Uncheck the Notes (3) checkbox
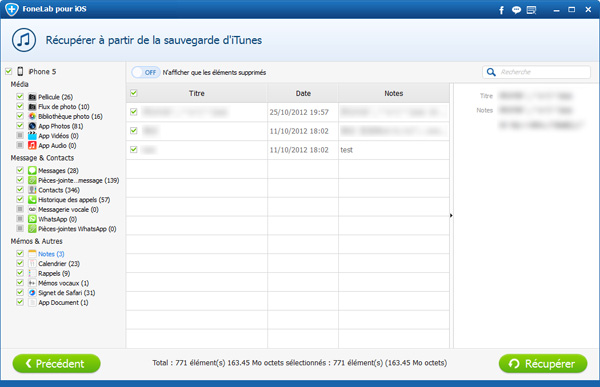The height and width of the screenshot is (387, 600). pyautogui.click(x=20, y=253)
